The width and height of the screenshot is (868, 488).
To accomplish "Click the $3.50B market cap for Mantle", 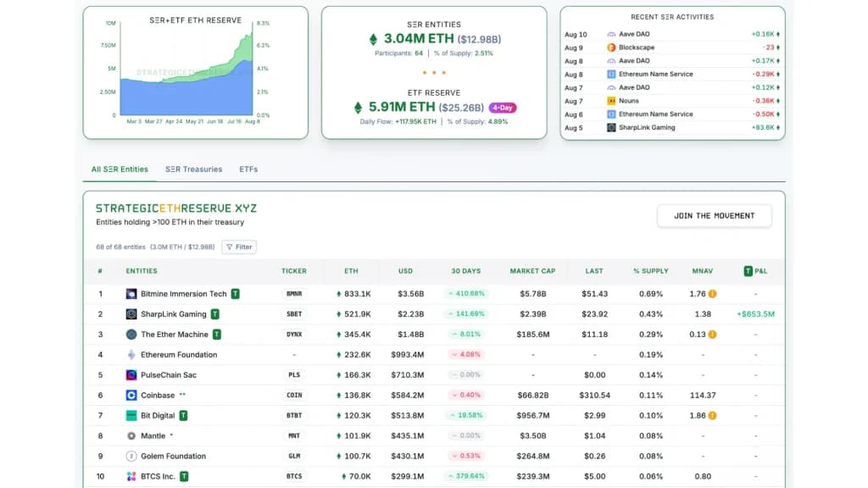I will (x=532, y=436).
